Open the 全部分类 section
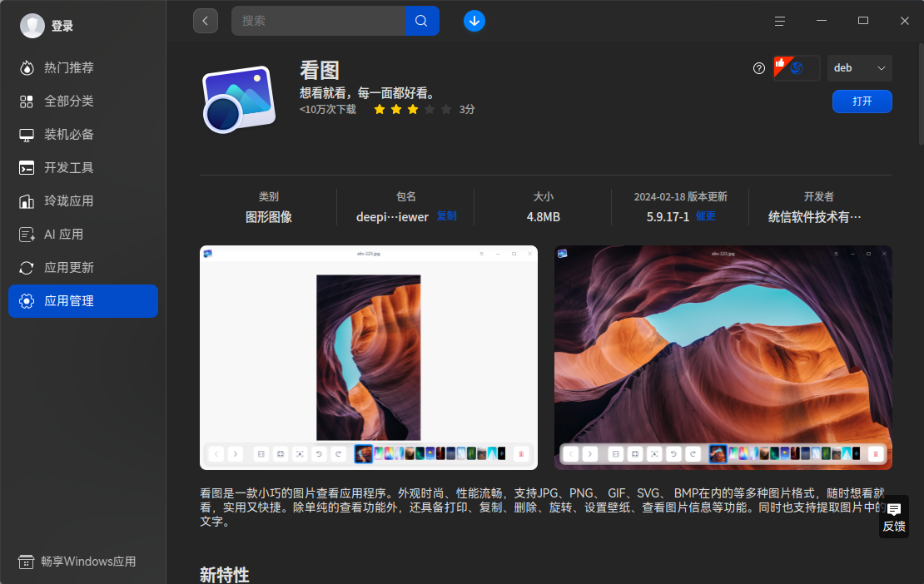 coord(83,101)
